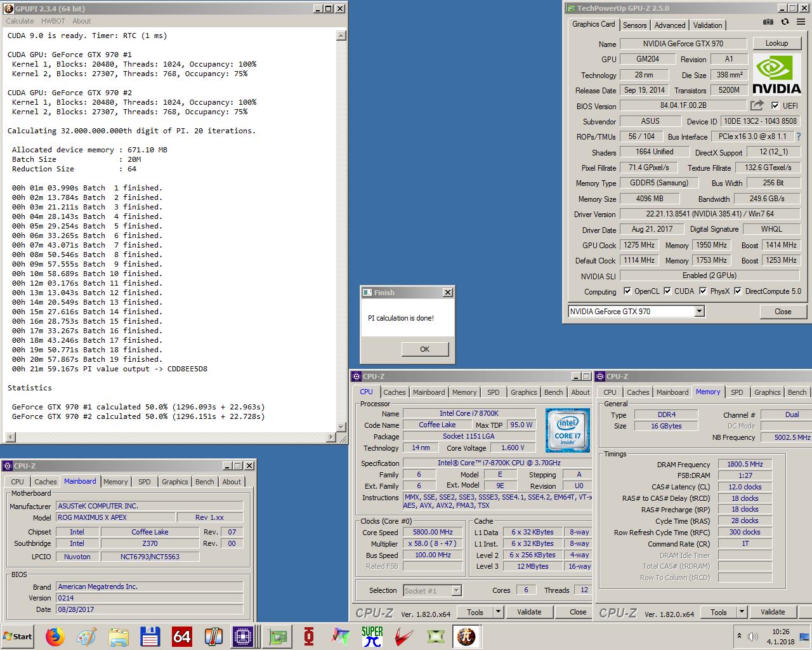
Task: Click the ROG MAXIMUS X APEX model field
Action: pos(115,517)
